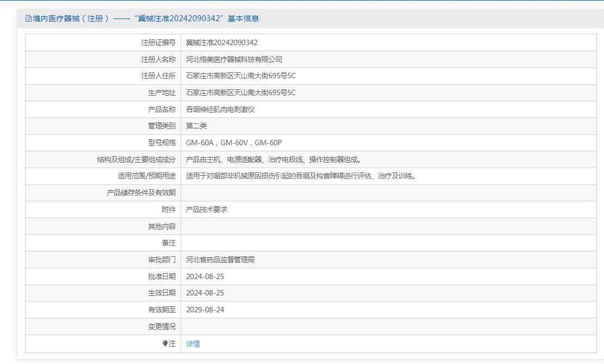Click the expiry date 2029-08-24

click(x=205, y=310)
